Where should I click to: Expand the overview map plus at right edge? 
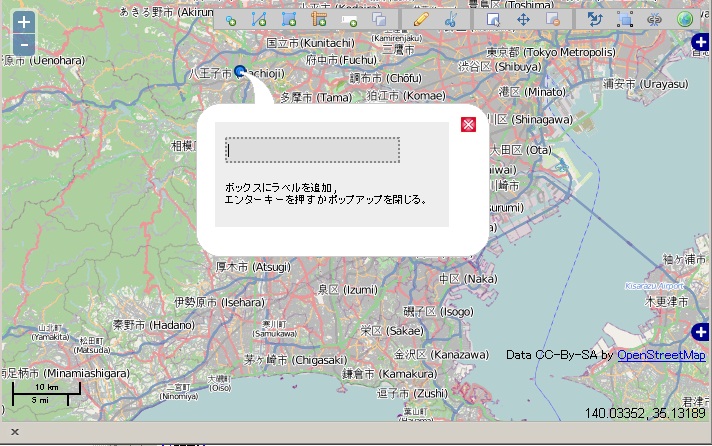click(702, 332)
